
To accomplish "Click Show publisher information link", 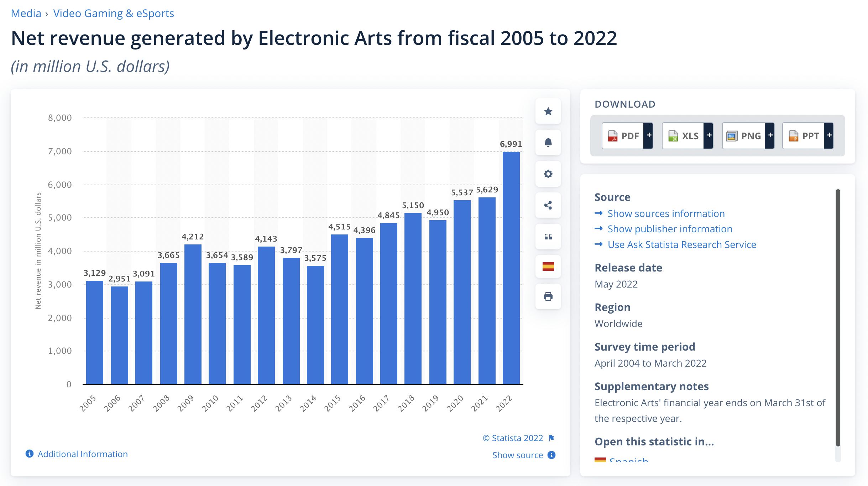I will [x=670, y=229].
